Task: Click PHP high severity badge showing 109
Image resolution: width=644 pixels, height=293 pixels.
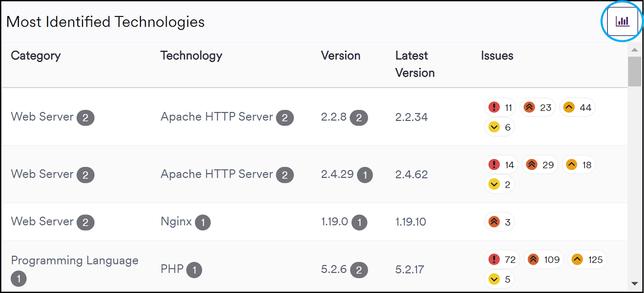Action: coord(543,259)
